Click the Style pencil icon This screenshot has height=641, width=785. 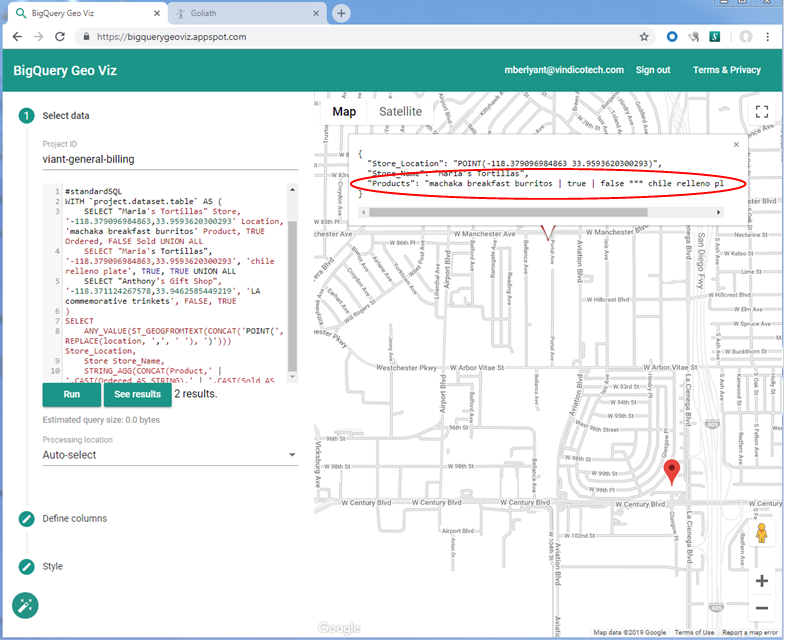point(27,567)
